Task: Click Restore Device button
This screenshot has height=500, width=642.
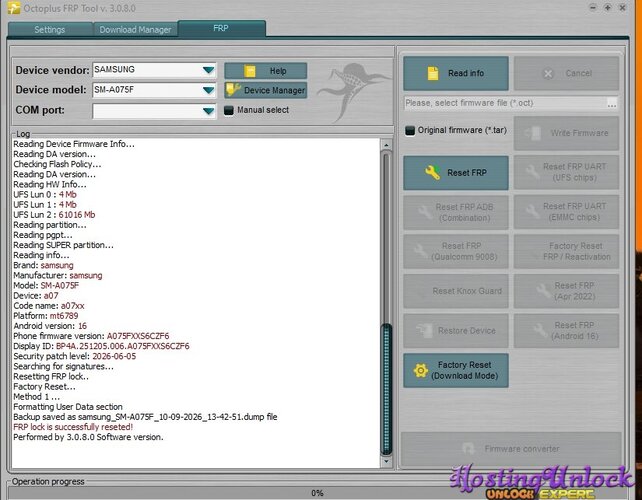Action: coord(456,331)
